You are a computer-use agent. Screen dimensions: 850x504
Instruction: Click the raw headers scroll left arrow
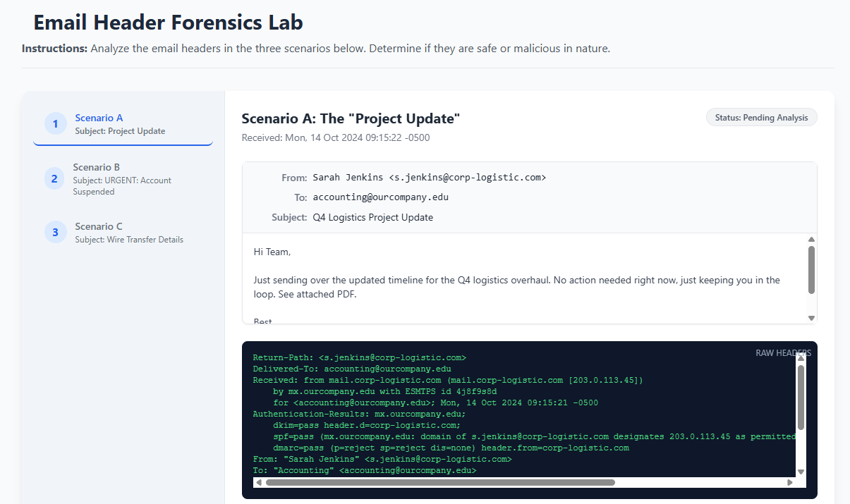click(259, 483)
